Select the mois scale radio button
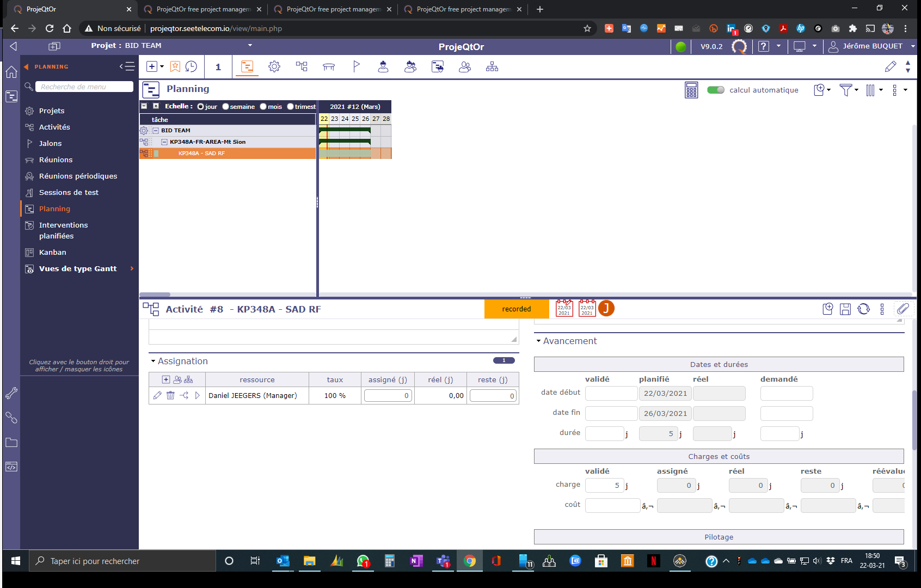This screenshot has height=588, width=921. tap(263, 107)
